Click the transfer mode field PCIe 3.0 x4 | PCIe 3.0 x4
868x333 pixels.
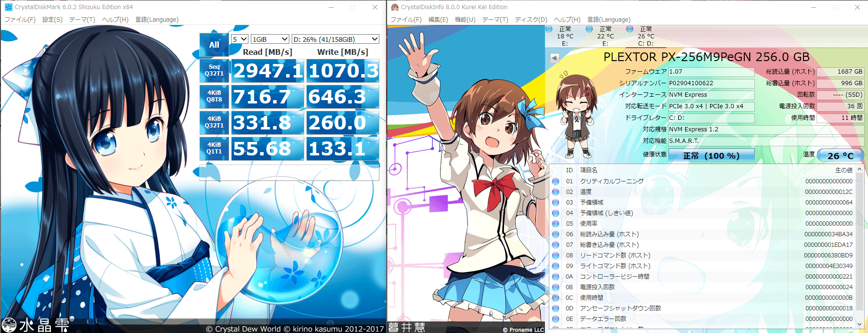(x=711, y=106)
